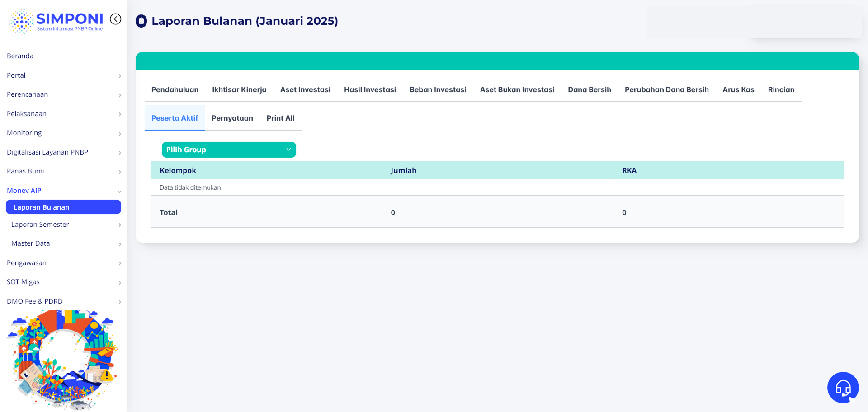Open SOT Migas menu item
868x412 pixels.
coord(23,282)
